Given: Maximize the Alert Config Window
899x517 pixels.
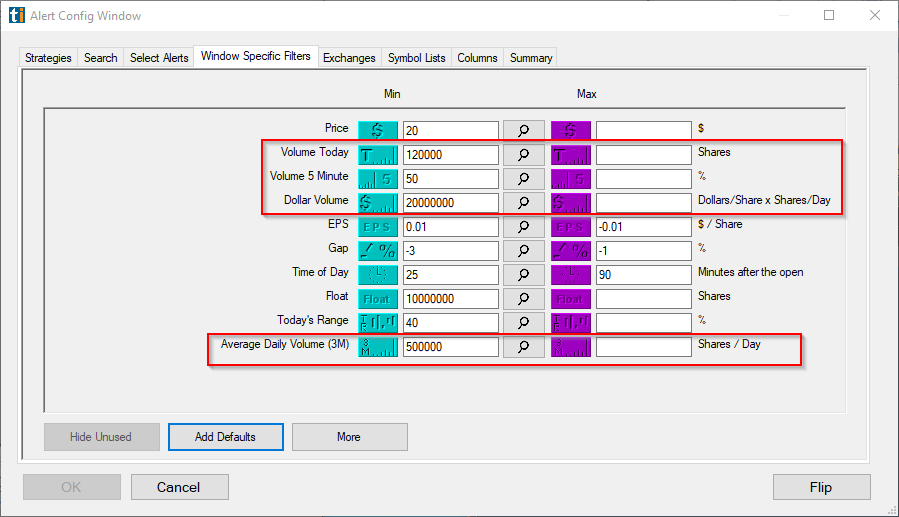Looking at the screenshot, I should click(829, 15).
